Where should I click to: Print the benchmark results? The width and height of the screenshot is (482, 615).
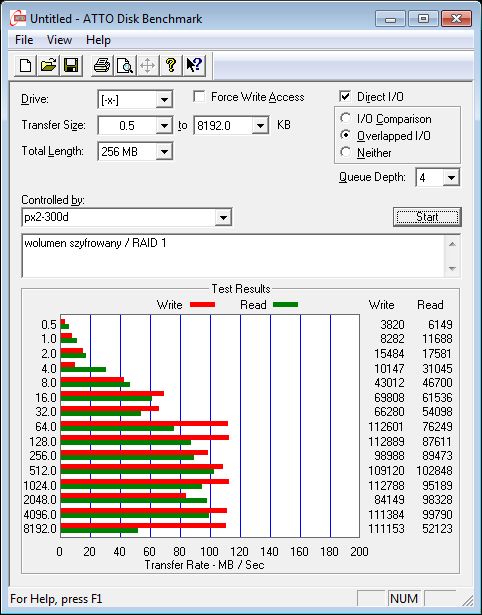[102, 65]
